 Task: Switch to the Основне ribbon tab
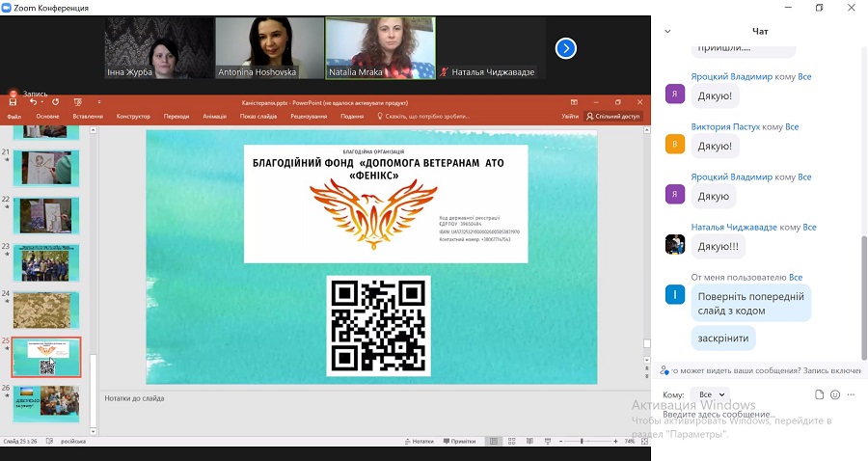coord(47,117)
